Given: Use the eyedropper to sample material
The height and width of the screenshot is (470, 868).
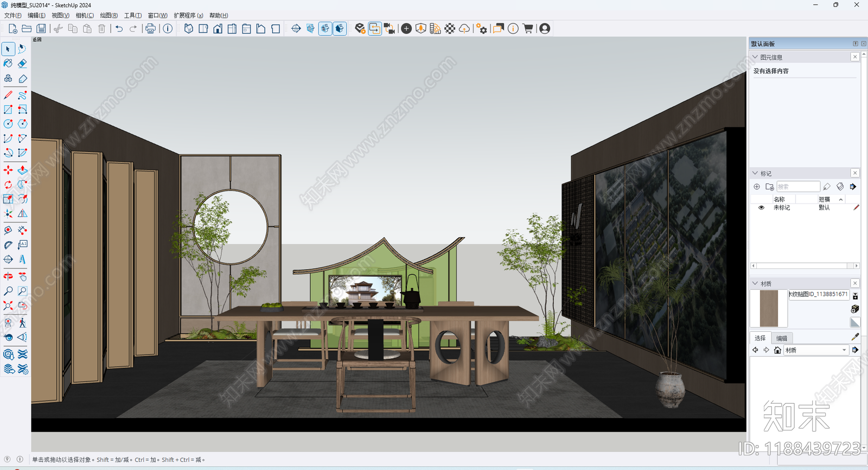Looking at the screenshot, I should (x=855, y=337).
